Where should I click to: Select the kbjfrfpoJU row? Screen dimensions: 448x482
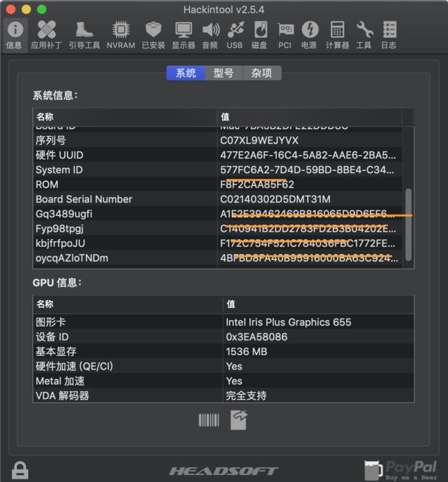pos(218,243)
